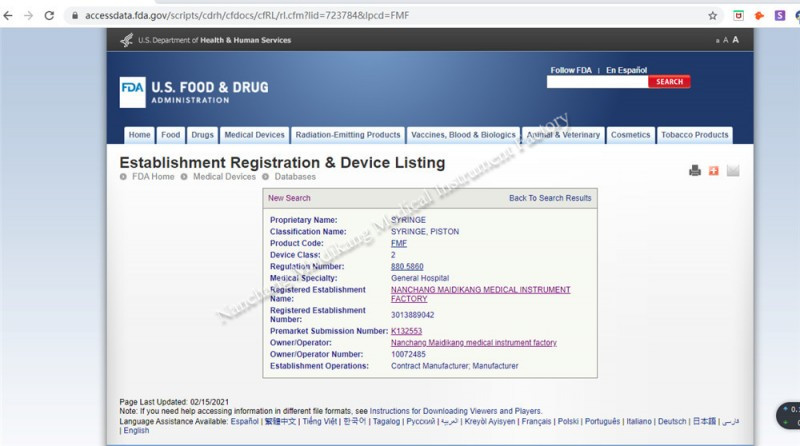This screenshot has height=446, width=800.
Task: Click the Follow FDA link
Action: 571,70
